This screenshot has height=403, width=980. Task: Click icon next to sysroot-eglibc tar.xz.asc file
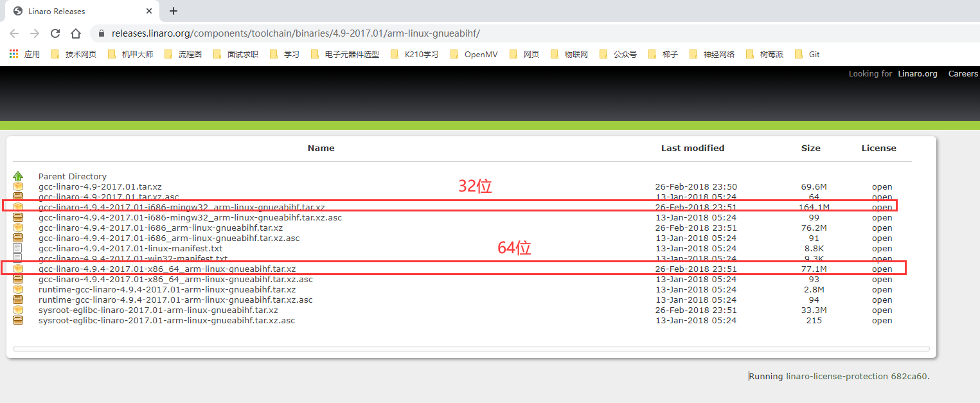(x=18, y=320)
